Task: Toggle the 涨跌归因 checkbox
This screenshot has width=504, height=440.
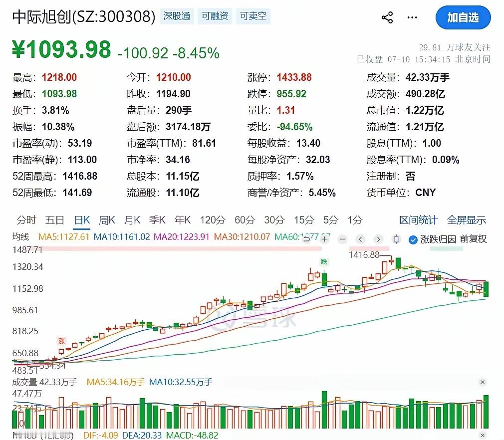Action: coord(413,239)
